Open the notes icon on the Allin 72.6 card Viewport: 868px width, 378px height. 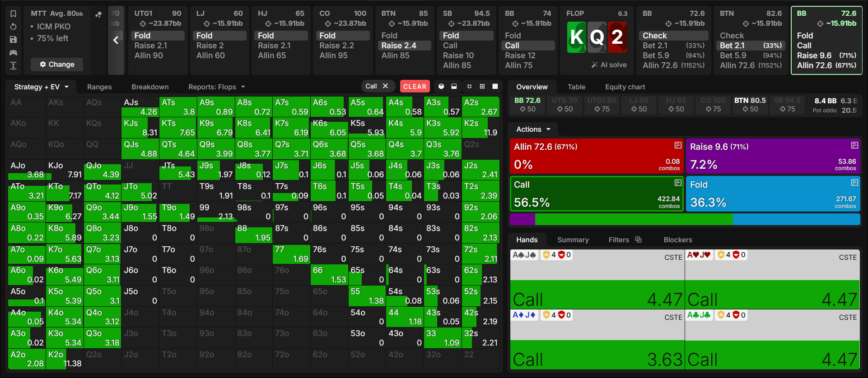[678, 145]
